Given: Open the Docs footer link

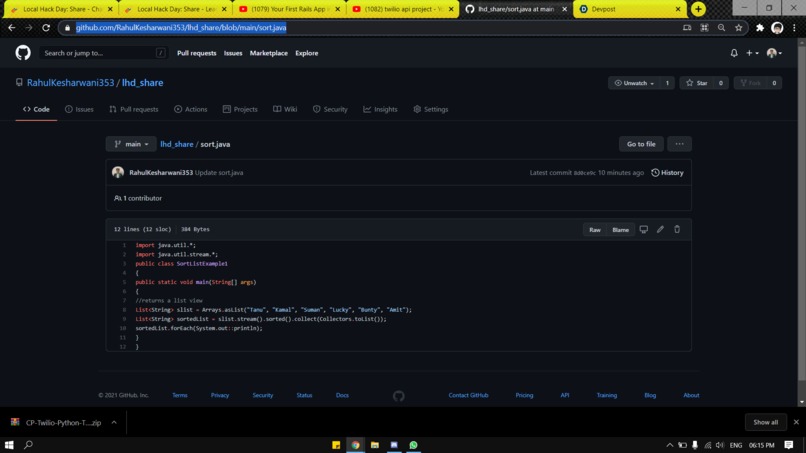Looking at the screenshot, I should [342, 395].
